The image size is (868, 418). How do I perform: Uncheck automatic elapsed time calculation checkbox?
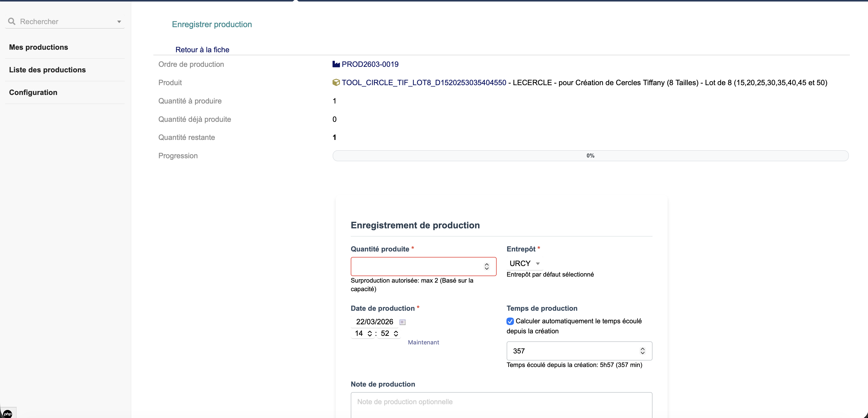pyautogui.click(x=510, y=321)
